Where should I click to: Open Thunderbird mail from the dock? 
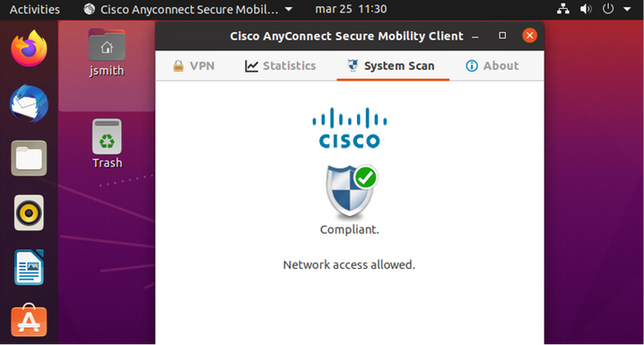(29, 103)
